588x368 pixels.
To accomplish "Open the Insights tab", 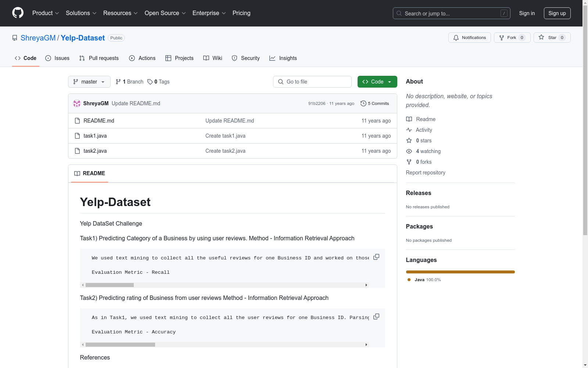I will 283,58.
